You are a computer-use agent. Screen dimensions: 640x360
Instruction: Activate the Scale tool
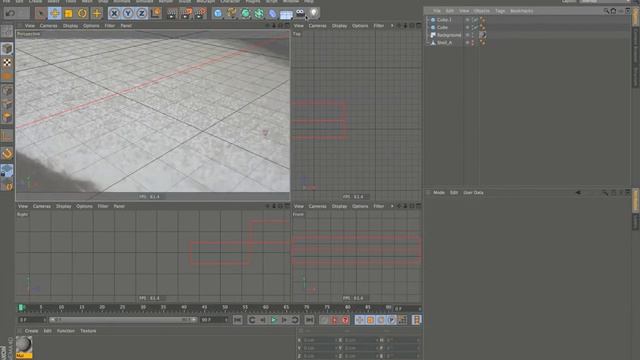click(x=69, y=13)
